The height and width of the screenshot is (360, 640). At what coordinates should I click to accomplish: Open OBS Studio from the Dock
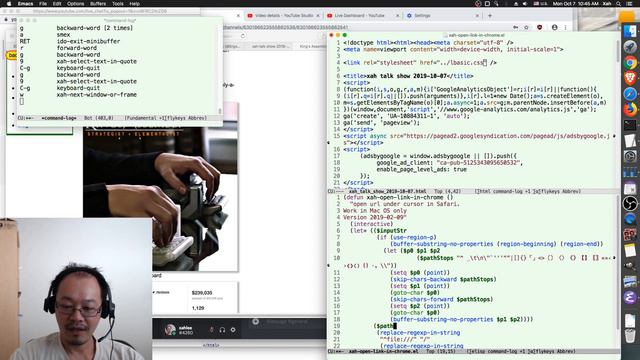[x=630, y=203]
